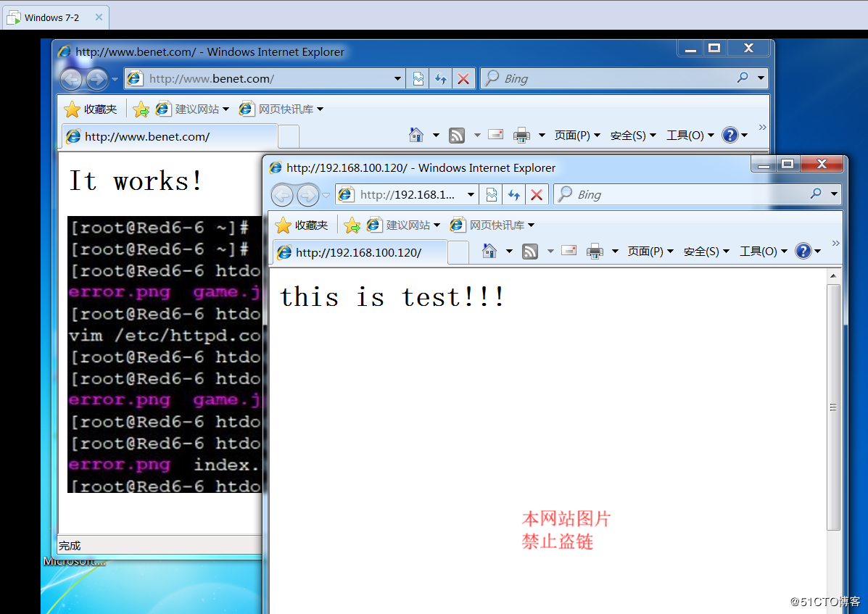Screen dimensions: 868x614
Task: Go forward in the benet.com IE window
Action: pyautogui.click(x=97, y=80)
